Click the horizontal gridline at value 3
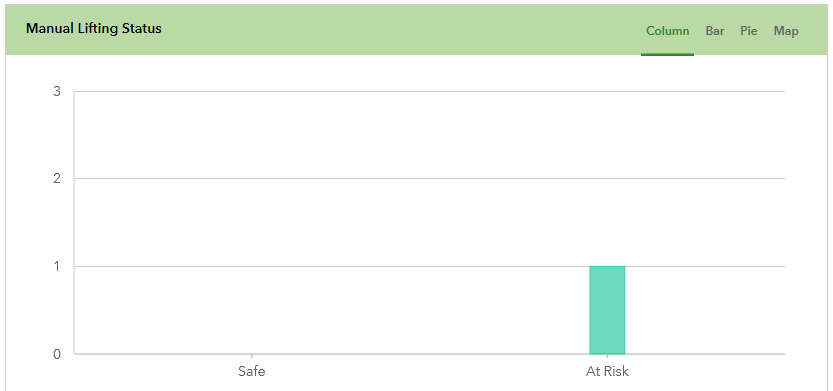 pyautogui.click(x=429, y=91)
